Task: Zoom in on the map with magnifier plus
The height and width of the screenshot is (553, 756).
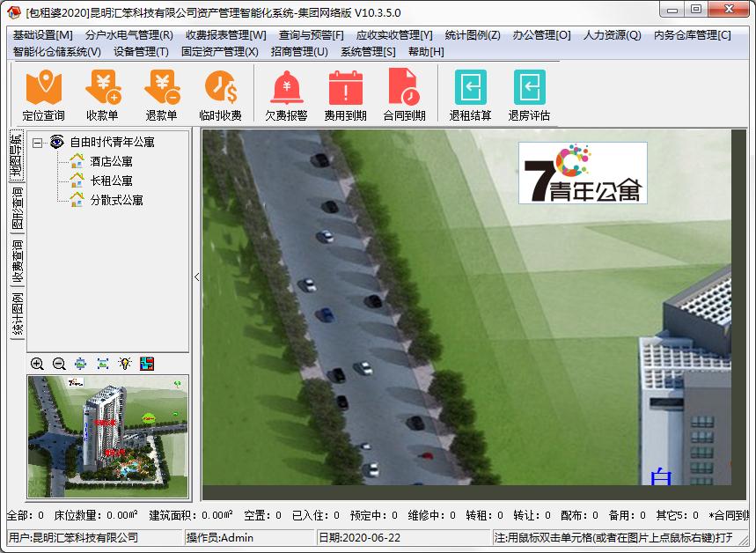Action: point(37,364)
